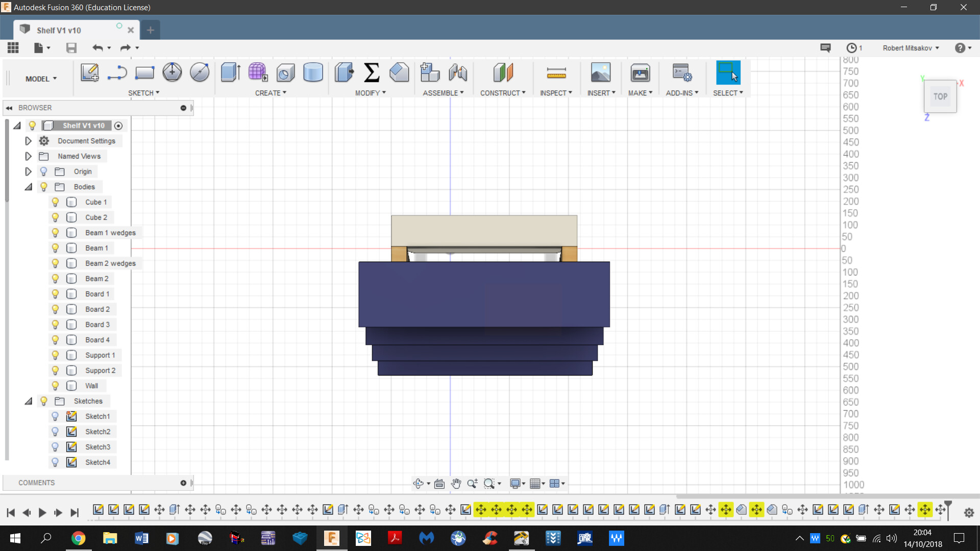Expand the Origin folder node
The image size is (980, 551).
tap(28, 171)
